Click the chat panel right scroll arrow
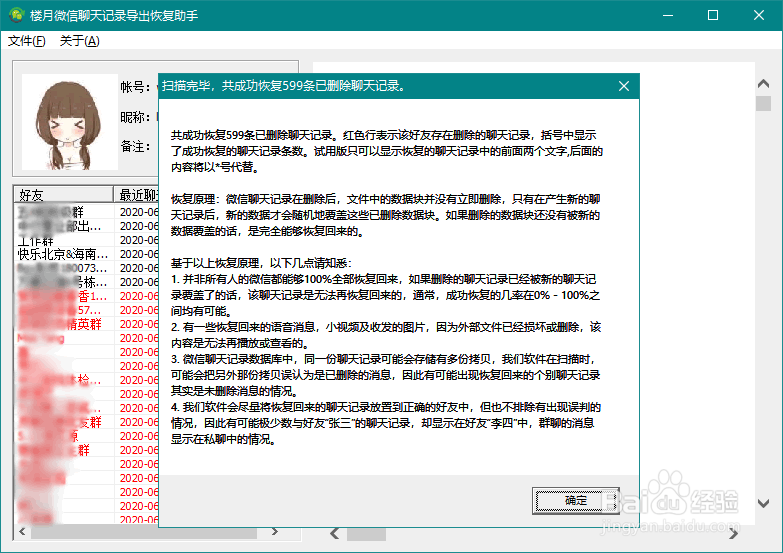Viewport: 783px width, 553px height. tap(733, 534)
